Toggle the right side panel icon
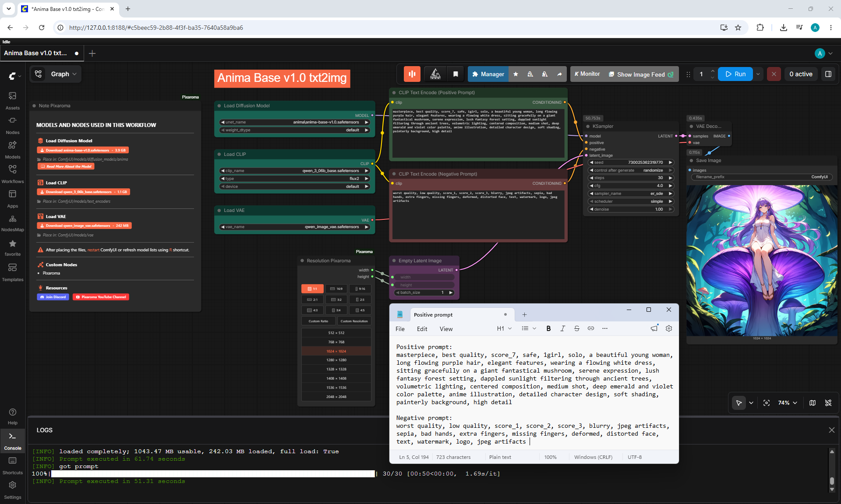The height and width of the screenshot is (504, 841). (x=828, y=74)
